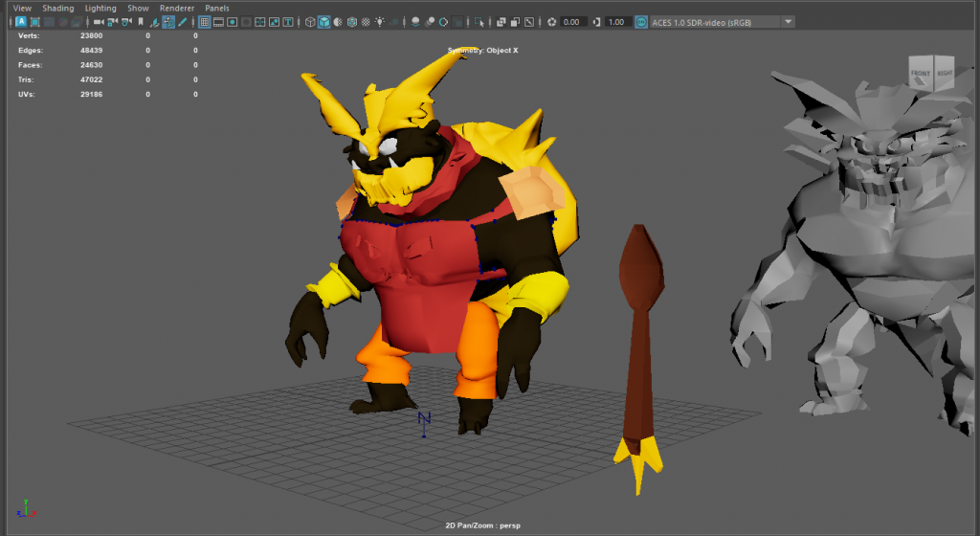Toggle the View Transform button

[x=641, y=22]
